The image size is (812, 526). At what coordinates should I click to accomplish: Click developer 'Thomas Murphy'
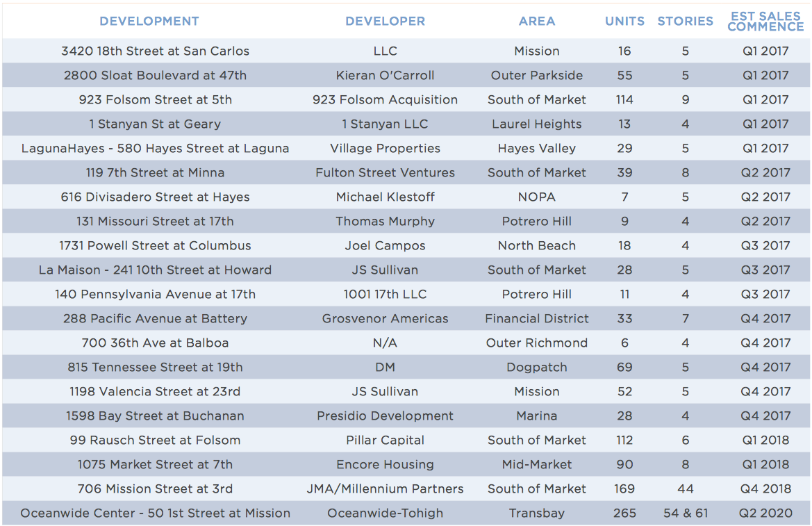pyautogui.click(x=386, y=221)
